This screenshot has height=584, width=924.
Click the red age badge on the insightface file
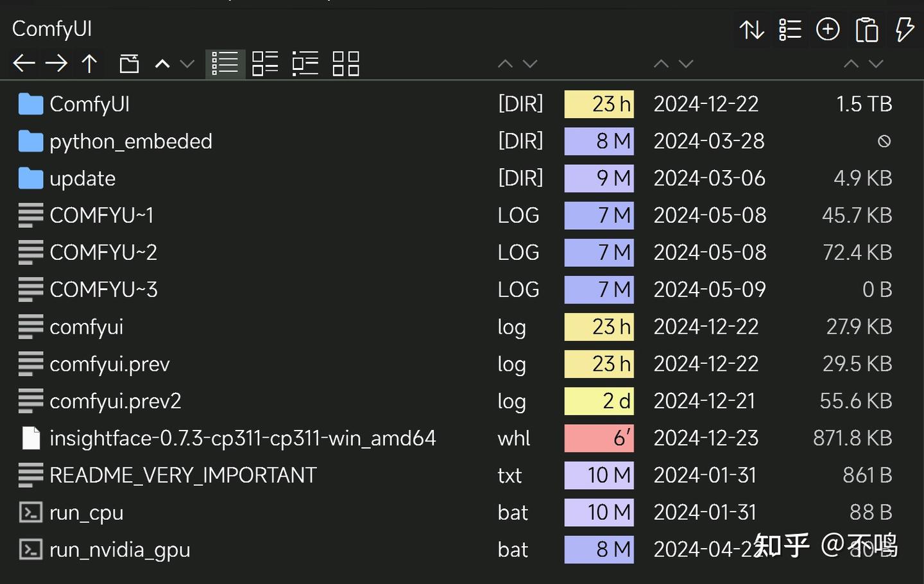point(599,438)
